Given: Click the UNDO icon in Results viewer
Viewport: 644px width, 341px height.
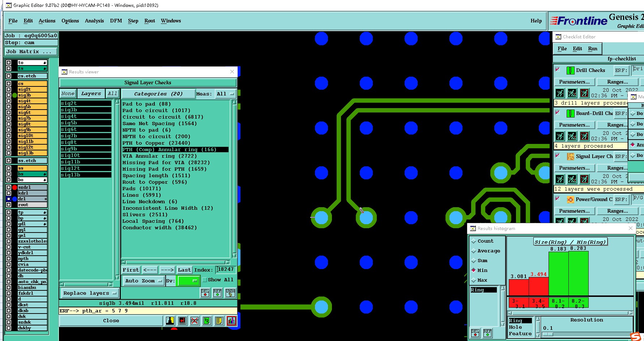Looking at the screenshot, I should (x=230, y=293).
